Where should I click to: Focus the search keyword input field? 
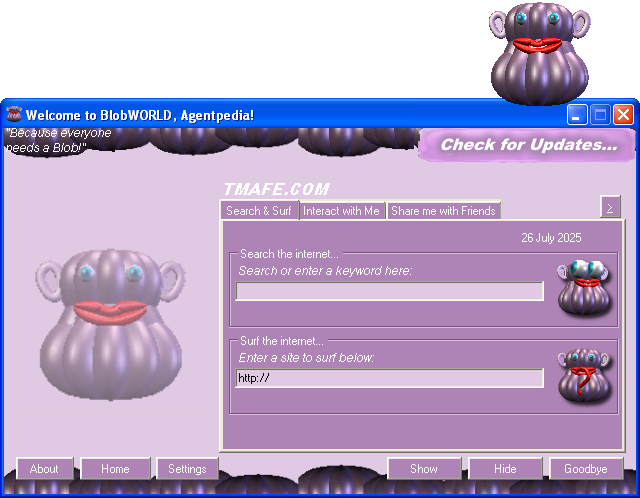389,291
